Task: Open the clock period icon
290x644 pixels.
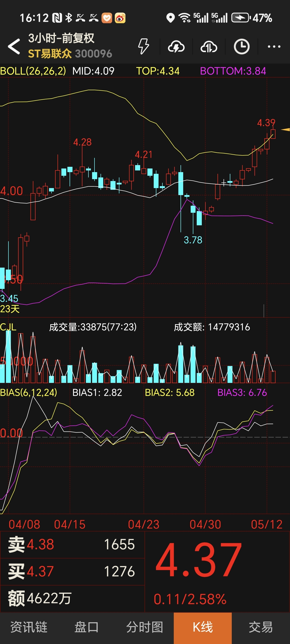Action: (241, 46)
